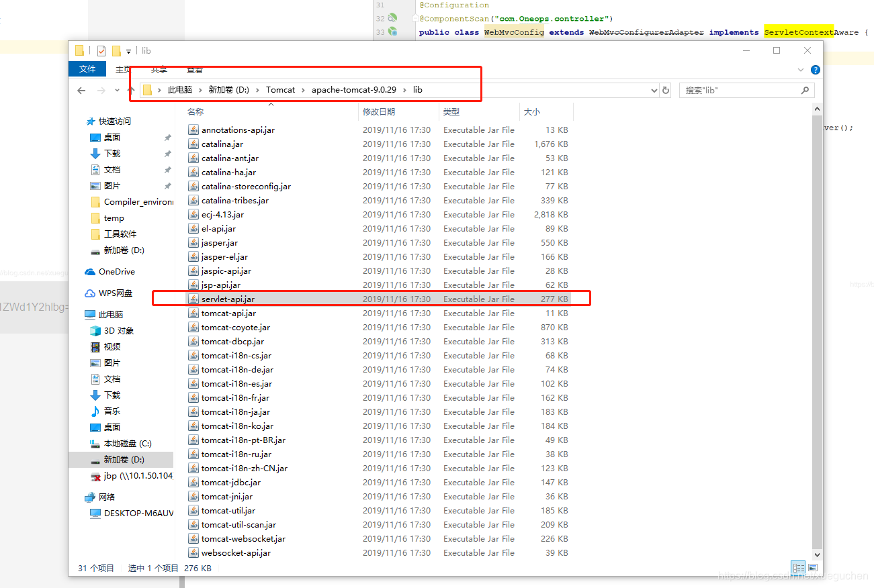The image size is (874, 588).
Task: Open the 文件 ribbon tab
Action: tap(87, 69)
